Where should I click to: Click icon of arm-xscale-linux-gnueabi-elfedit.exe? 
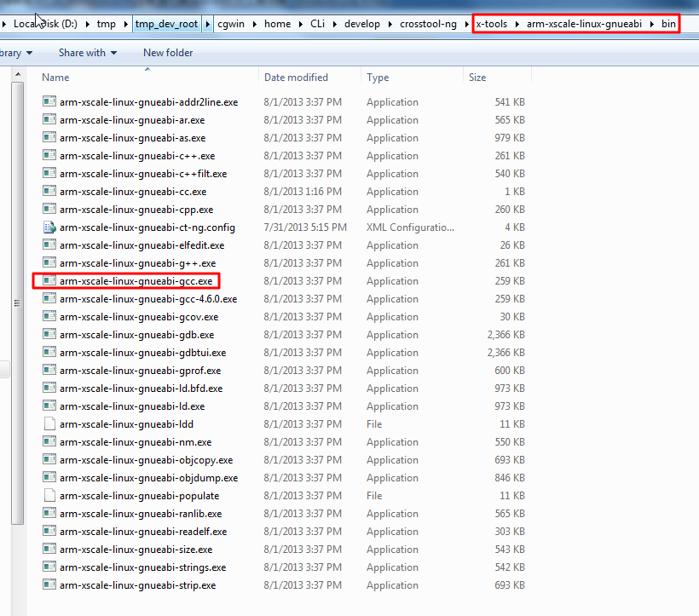(49, 245)
